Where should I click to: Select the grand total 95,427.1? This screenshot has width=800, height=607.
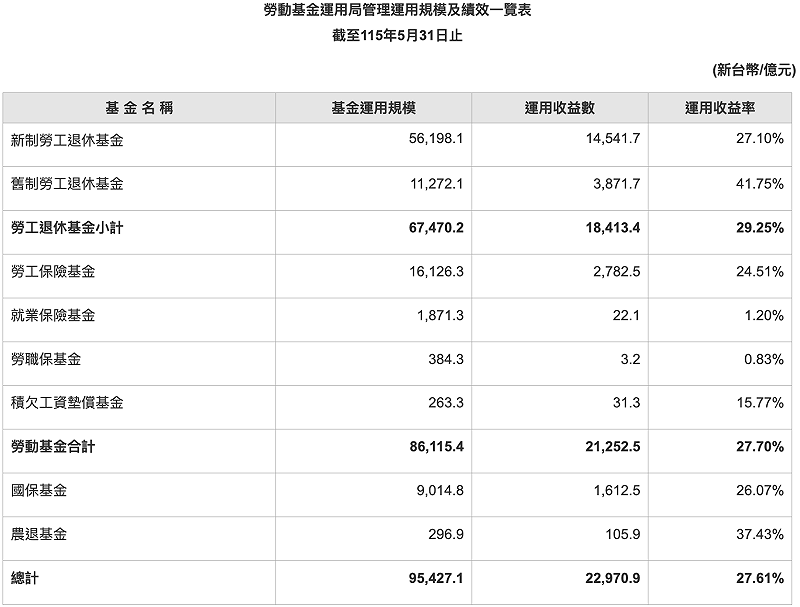click(x=436, y=578)
